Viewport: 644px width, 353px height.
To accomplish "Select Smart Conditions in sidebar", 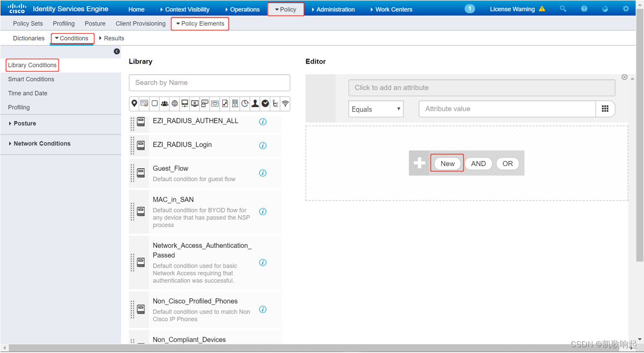I will (31, 79).
